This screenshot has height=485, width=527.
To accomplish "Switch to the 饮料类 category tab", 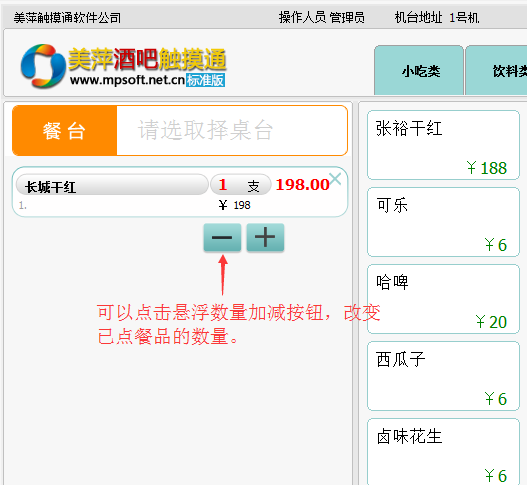I will pyautogui.click(x=496, y=70).
